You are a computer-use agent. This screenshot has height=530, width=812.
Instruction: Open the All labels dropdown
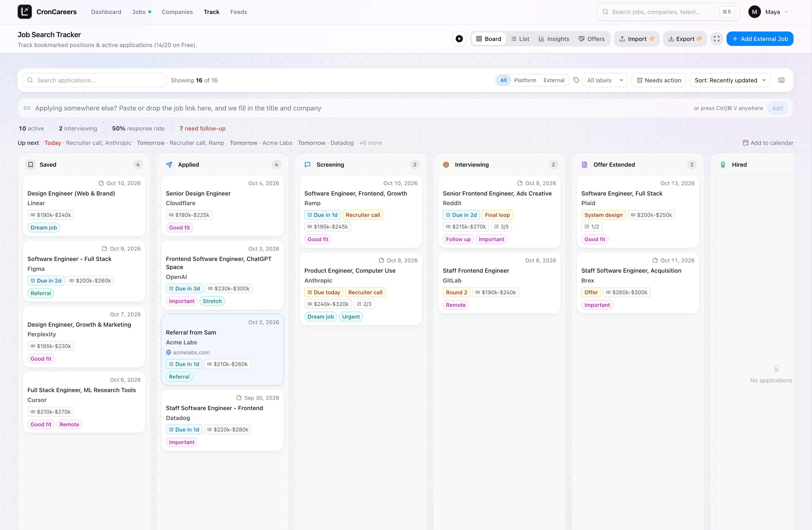(605, 80)
